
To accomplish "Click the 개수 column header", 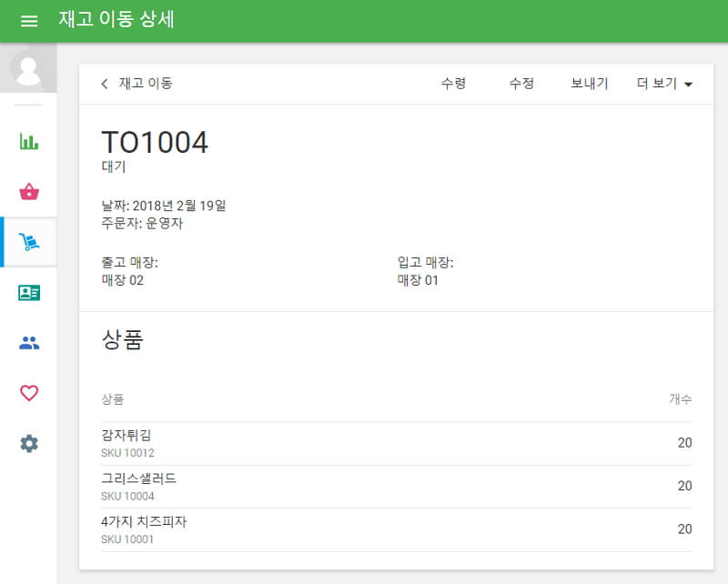I will coord(681,399).
